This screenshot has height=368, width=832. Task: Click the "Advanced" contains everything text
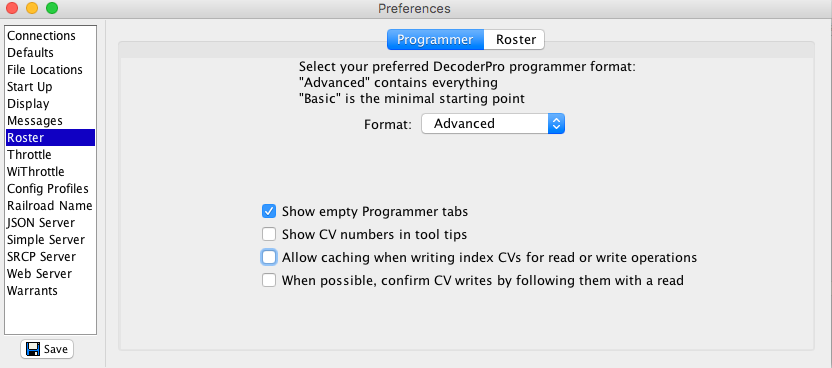(x=398, y=83)
